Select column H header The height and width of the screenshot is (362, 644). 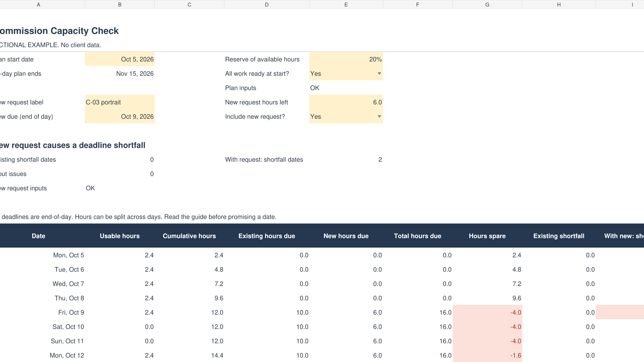[x=559, y=5]
